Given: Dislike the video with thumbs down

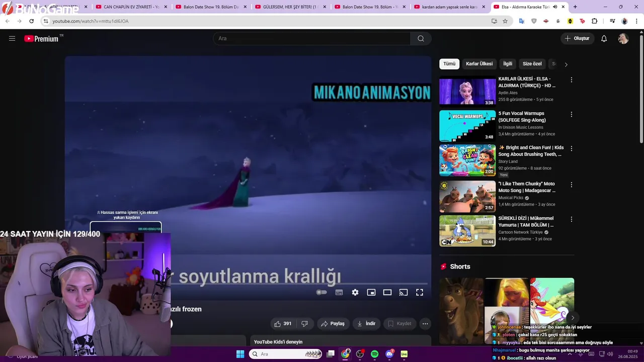Looking at the screenshot, I should coord(304,324).
